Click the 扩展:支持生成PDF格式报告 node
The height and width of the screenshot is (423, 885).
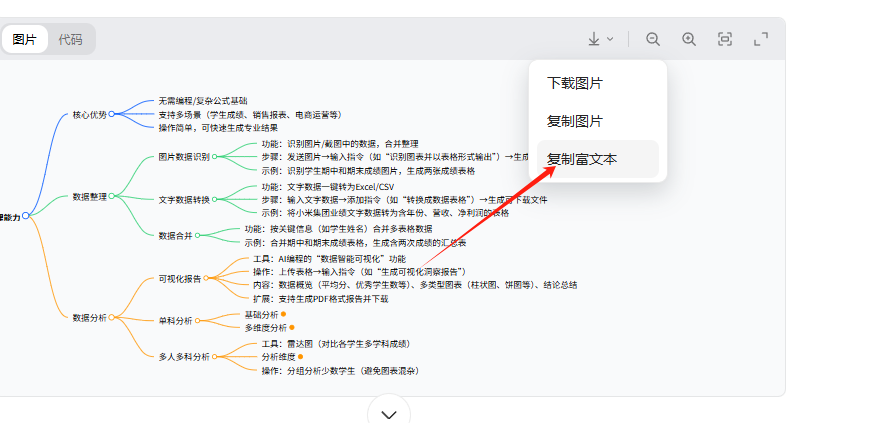(321, 299)
